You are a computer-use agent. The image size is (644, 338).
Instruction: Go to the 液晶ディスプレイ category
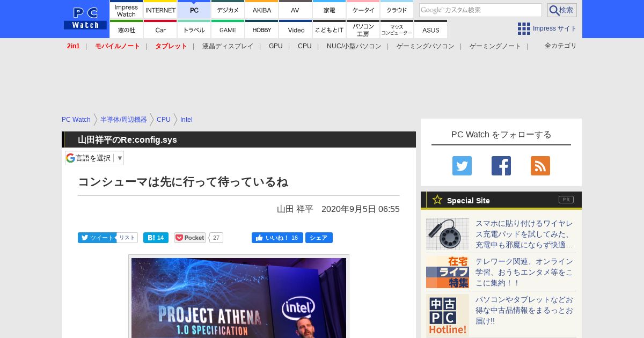coord(228,46)
